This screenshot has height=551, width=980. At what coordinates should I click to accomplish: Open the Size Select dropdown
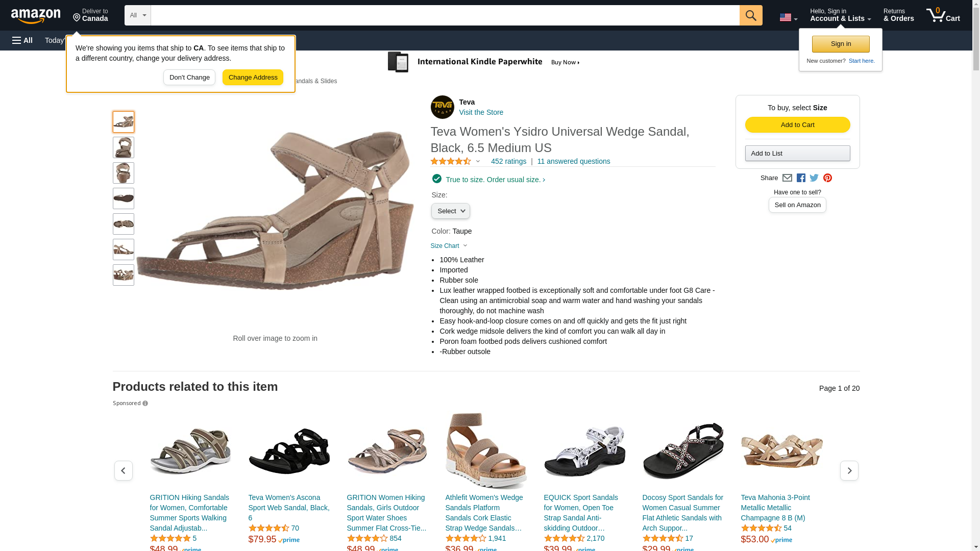click(451, 211)
